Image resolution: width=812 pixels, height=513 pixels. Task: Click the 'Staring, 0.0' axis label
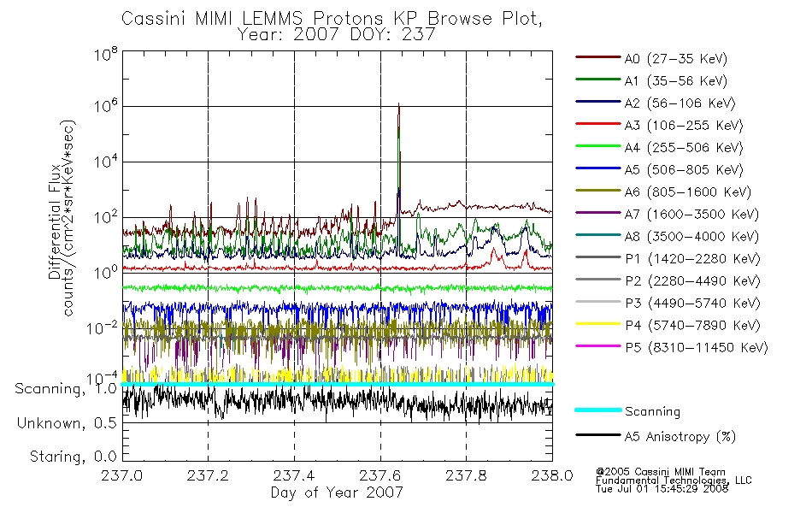coord(73,457)
